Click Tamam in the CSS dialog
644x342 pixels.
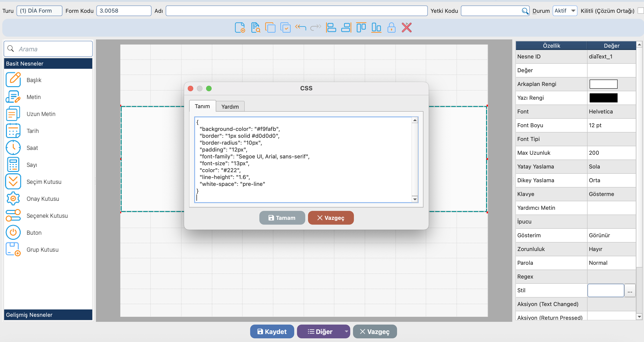(x=282, y=218)
